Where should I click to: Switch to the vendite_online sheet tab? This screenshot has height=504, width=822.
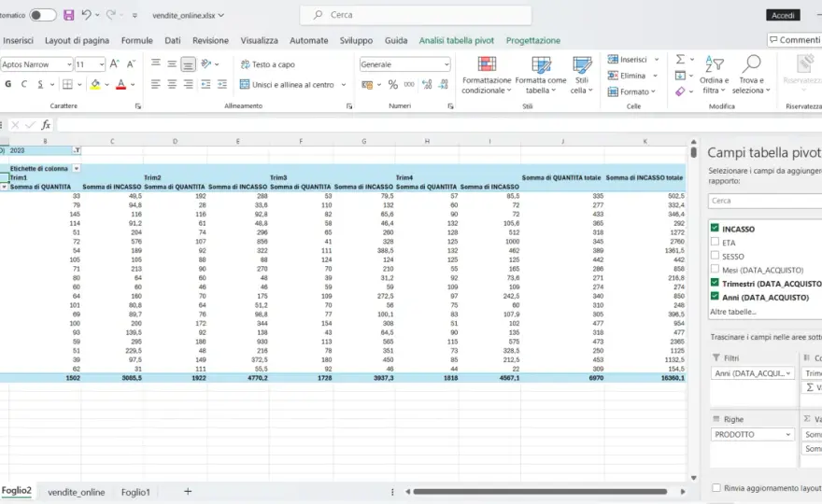point(76,492)
